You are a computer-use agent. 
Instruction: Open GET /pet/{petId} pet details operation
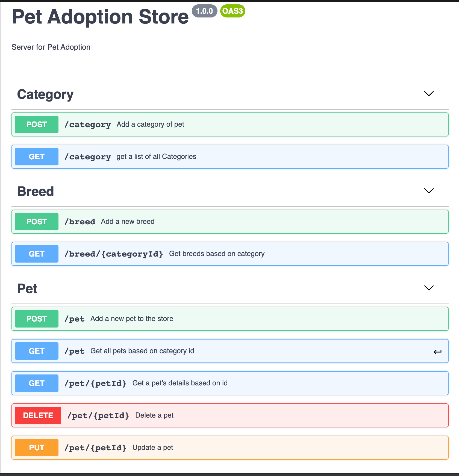coord(229,383)
